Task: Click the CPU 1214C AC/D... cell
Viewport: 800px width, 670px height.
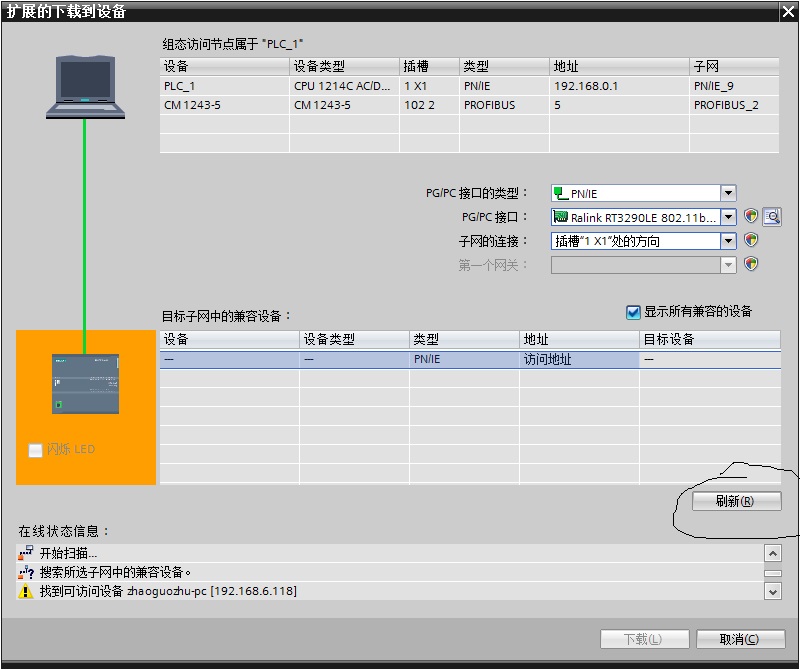Action: (344, 86)
